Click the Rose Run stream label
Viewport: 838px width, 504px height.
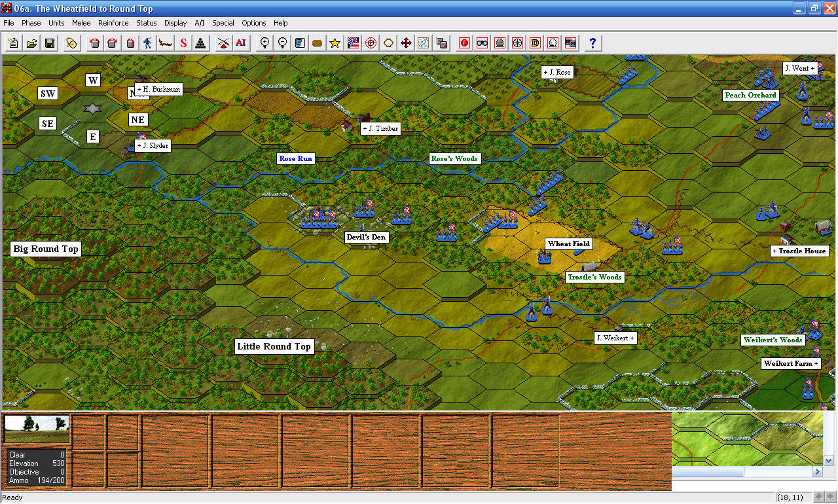[x=296, y=158]
